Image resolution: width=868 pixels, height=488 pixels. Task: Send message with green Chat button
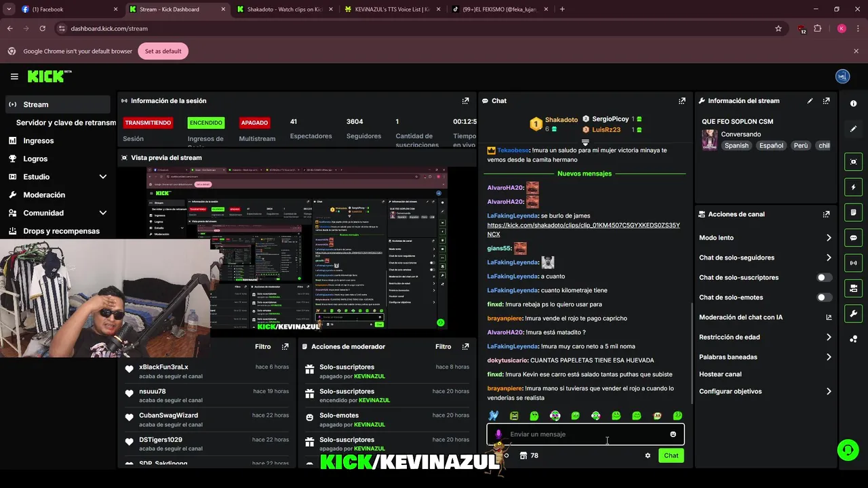click(x=671, y=455)
